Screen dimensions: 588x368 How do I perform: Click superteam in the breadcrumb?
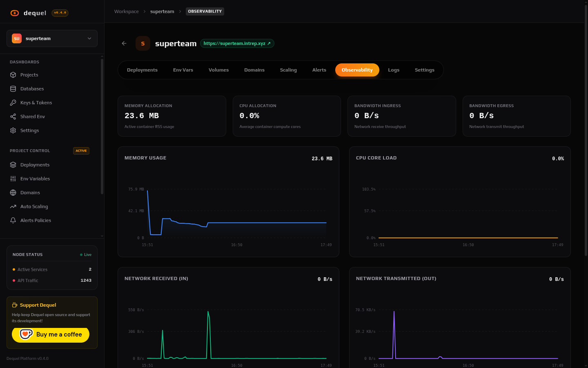click(x=162, y=11)
